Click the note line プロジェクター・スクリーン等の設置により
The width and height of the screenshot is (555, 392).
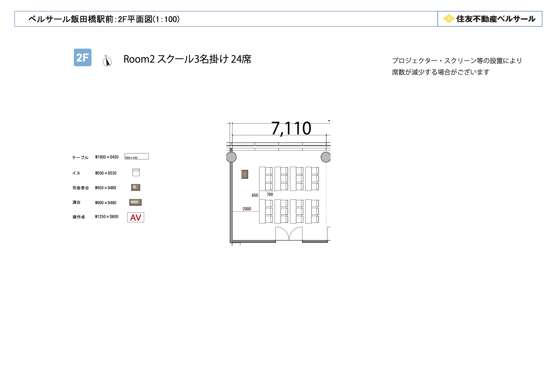[457, 60]
